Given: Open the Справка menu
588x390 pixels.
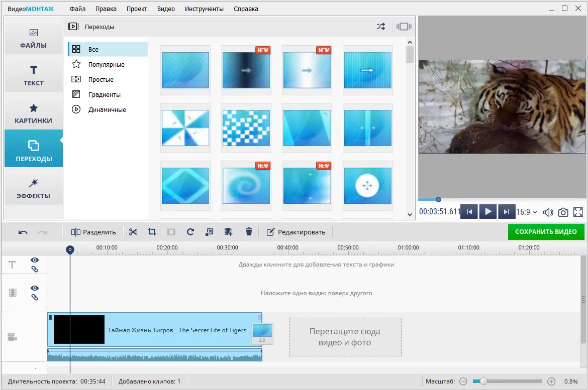Looking at the screenshot, I should pyautogui.click(x=246, y=9).
